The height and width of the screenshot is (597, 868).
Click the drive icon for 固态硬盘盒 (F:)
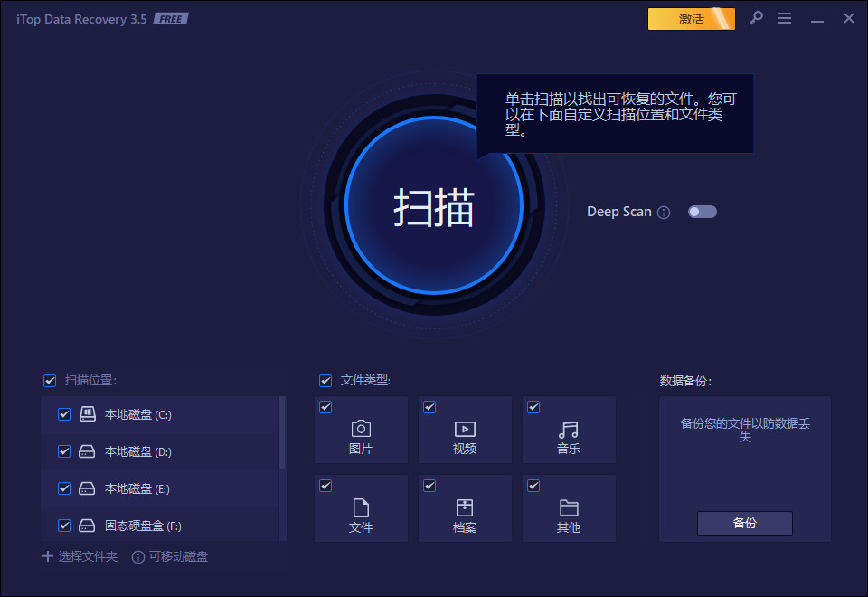coord(87,526)
